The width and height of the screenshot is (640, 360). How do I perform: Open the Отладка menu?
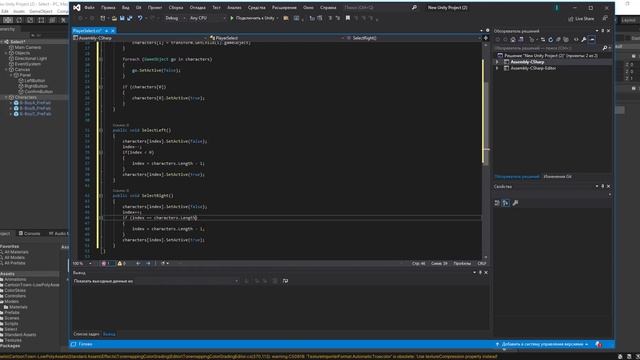click(198, 7)
